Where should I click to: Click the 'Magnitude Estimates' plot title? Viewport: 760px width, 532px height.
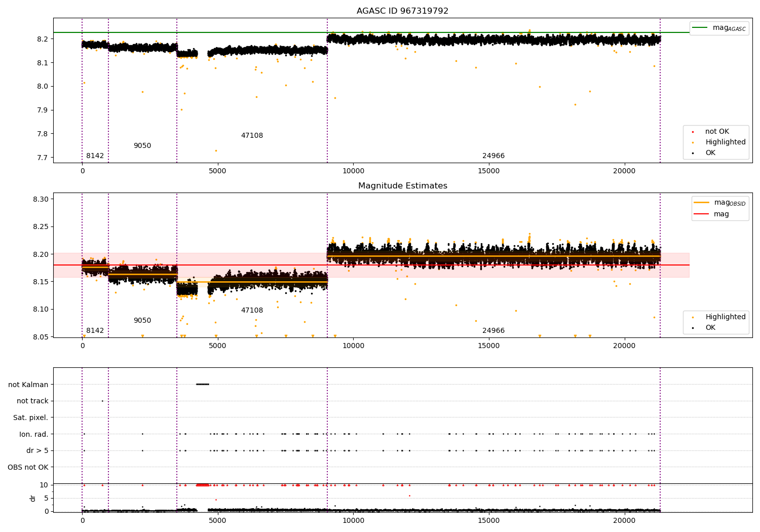402,186
